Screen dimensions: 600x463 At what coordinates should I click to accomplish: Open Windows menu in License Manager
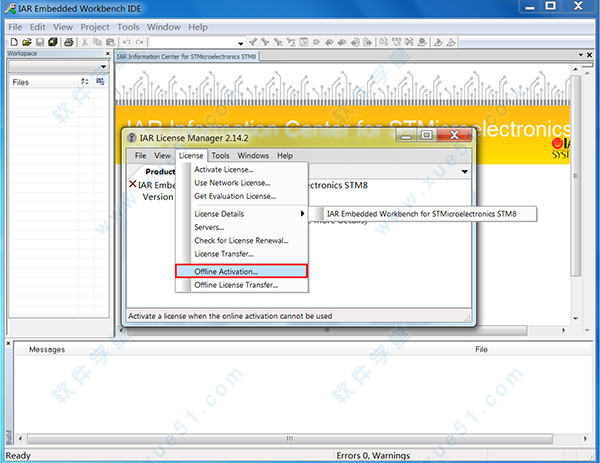pyautogui.click(x=253, y=155)
